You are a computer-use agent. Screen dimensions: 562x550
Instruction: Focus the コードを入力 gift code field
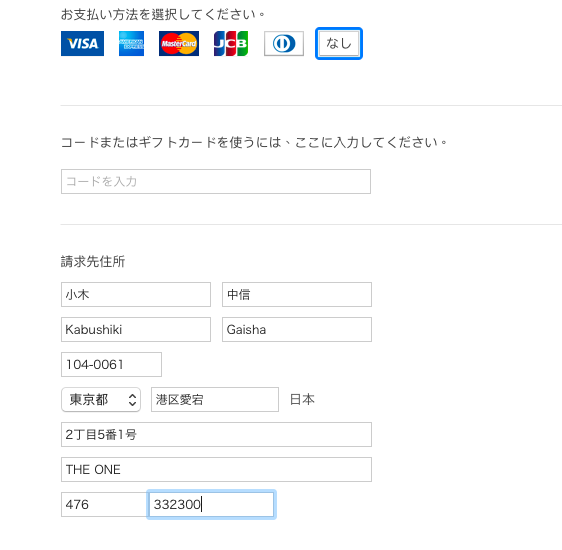[x=216, y=182]
